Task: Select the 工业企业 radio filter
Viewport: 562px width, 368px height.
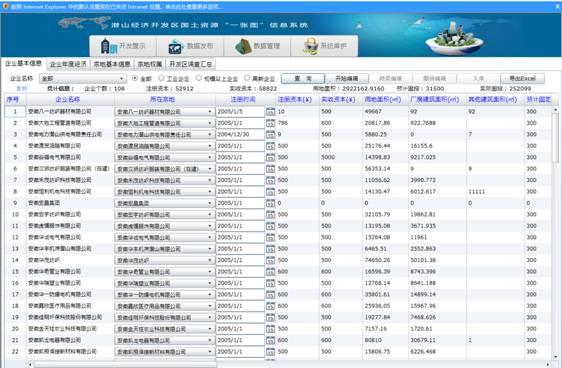Action: pos(161,78)
